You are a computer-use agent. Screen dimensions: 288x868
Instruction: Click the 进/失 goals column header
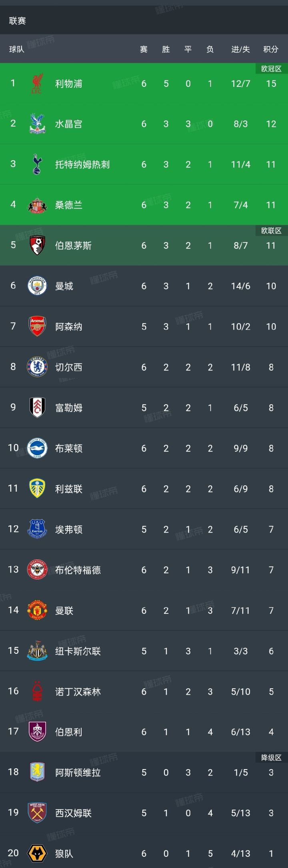pos(240,49)
